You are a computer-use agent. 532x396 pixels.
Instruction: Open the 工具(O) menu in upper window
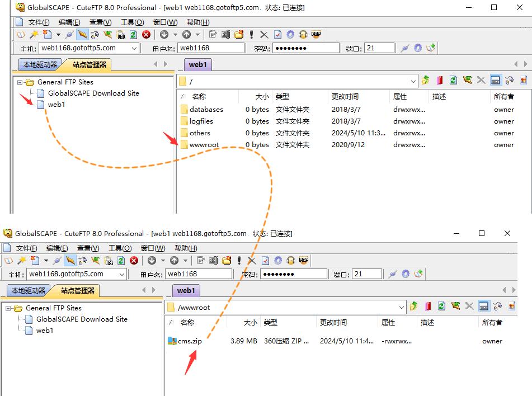[132, 22]
